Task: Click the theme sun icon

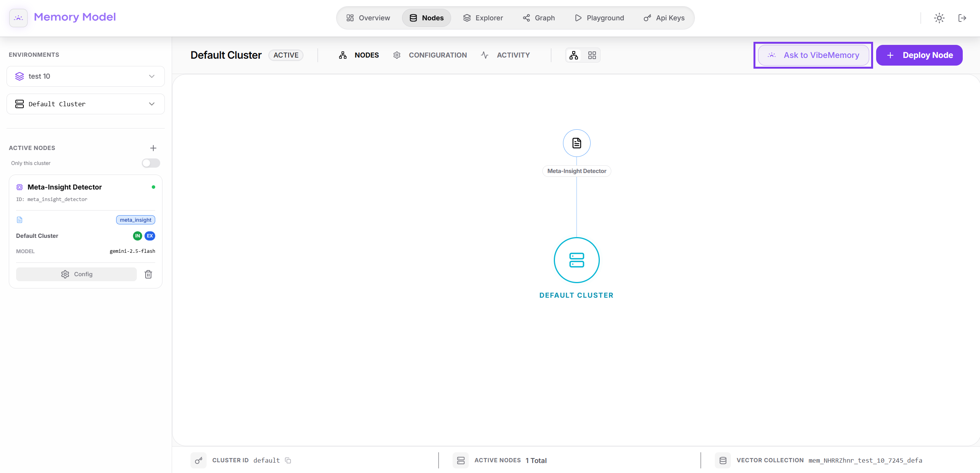Action: pyautogui.click(x=939, y=18)
